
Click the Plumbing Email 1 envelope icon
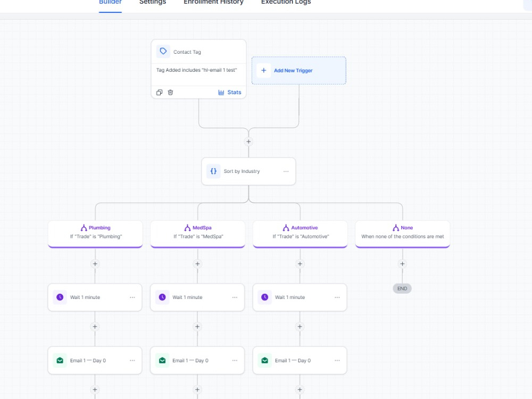[x=60, y=360]
